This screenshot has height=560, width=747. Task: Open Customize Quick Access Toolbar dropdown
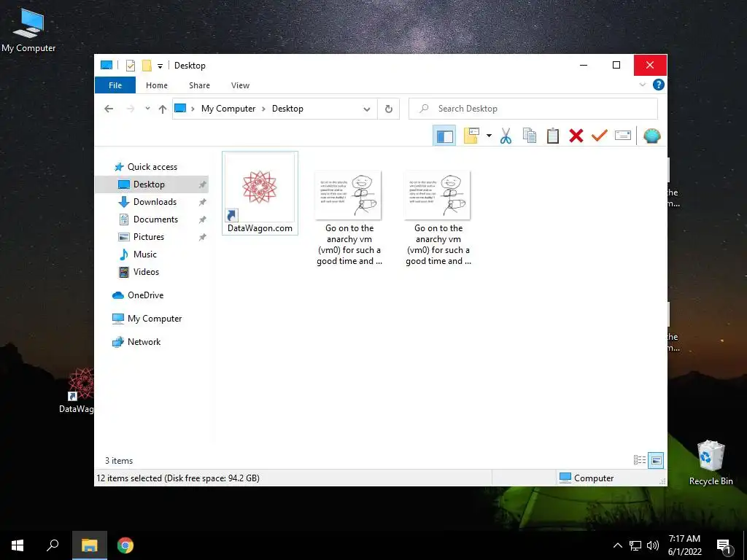pyautogui.click(x=160, y=66)
